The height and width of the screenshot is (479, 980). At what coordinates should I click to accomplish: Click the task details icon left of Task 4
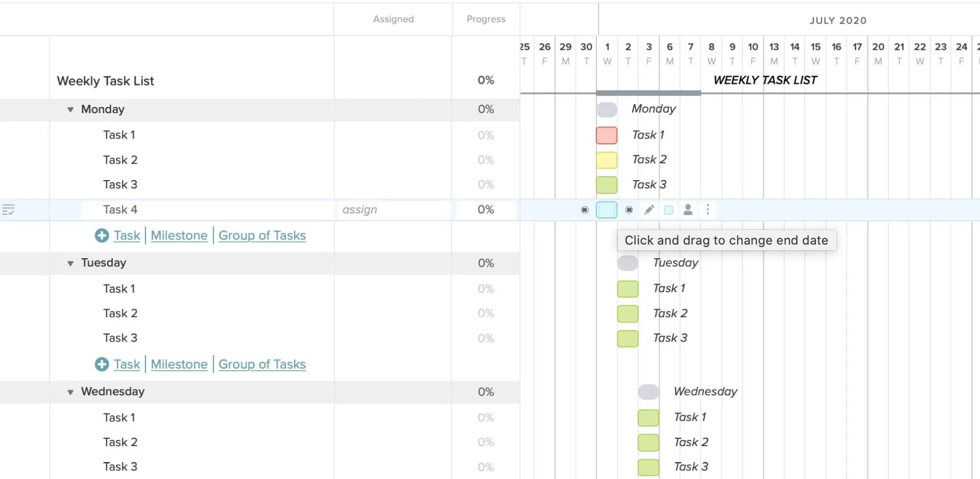[8, 210]
